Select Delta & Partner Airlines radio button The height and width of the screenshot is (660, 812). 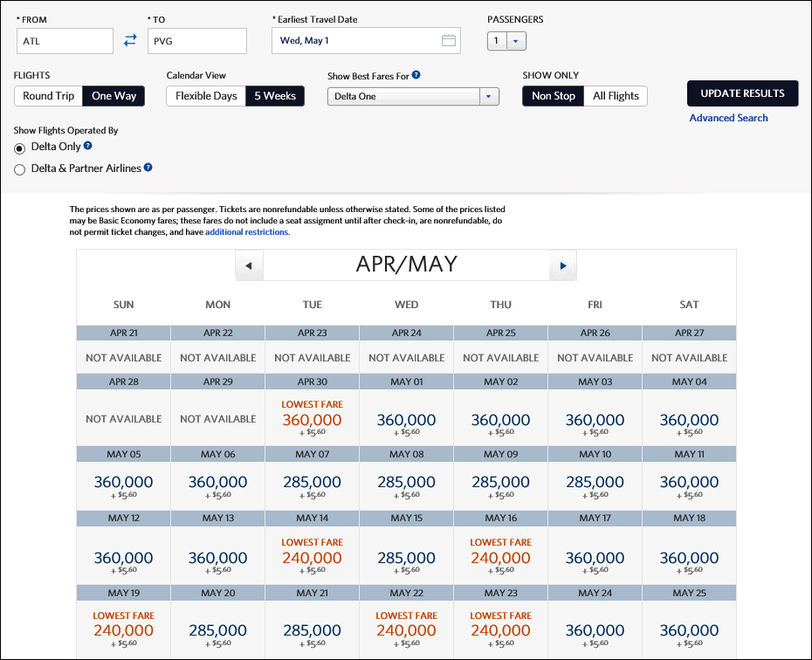(20, 169)
